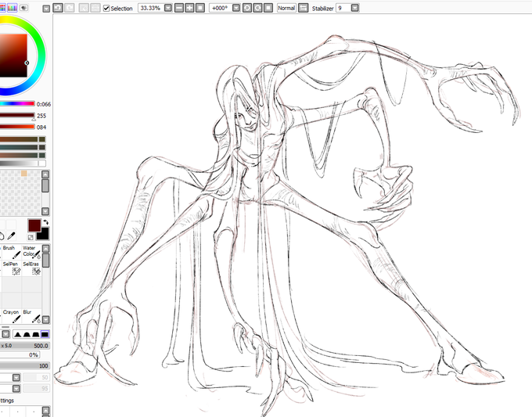Click the Redo button in toolbar
532x417 pixels.
pos(70,8)
